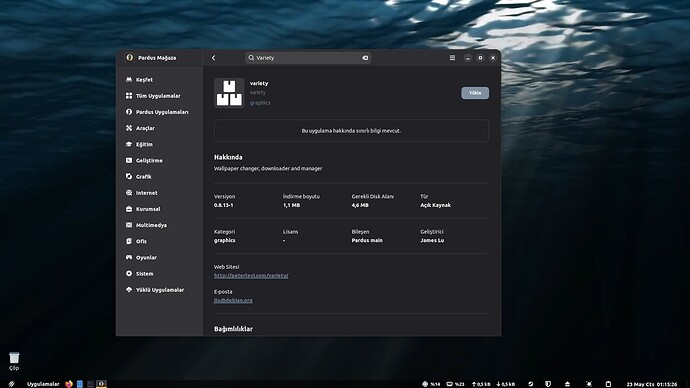The image size is (690, 388).
Task: Open the Uygulamalar menu in the panel
Action: click(x=43, y=384)
